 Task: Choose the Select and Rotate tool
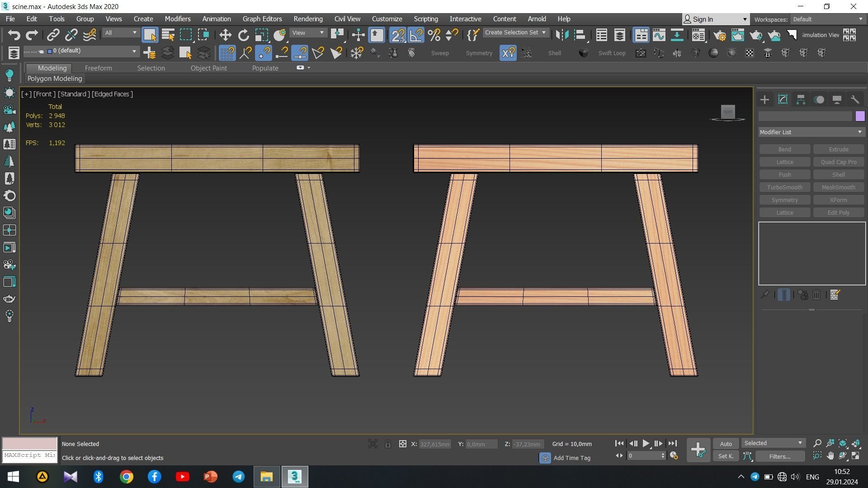[243, 35]
